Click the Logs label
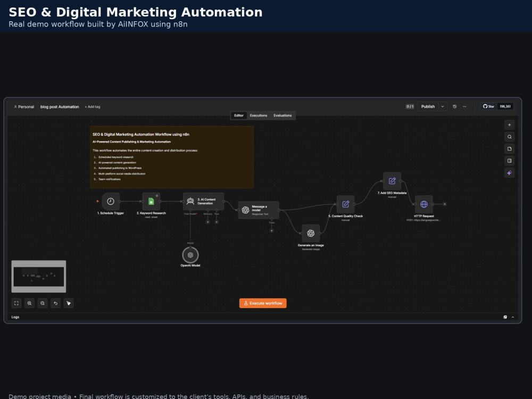The height and width of the screenshot is (399, 532). pyautogui.click(x=15, y=317)
